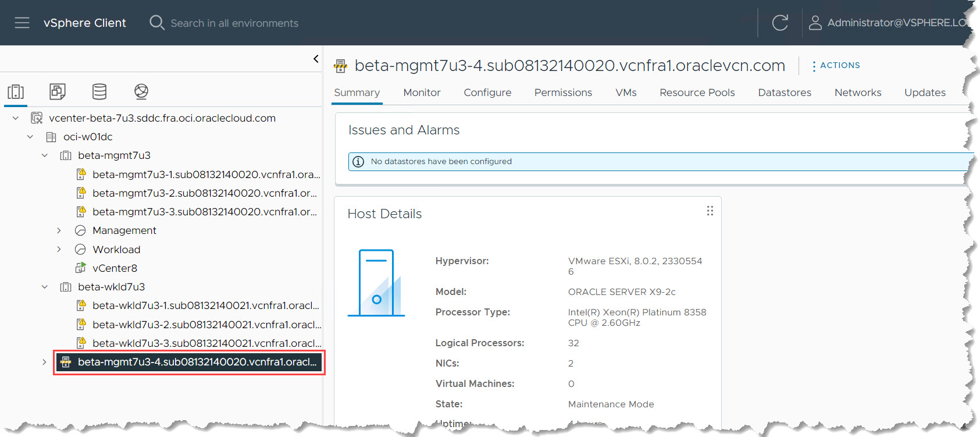Click into the Search in all environments field
The image size is (980, 437).
pyautogui.click(x=234, y=23)
